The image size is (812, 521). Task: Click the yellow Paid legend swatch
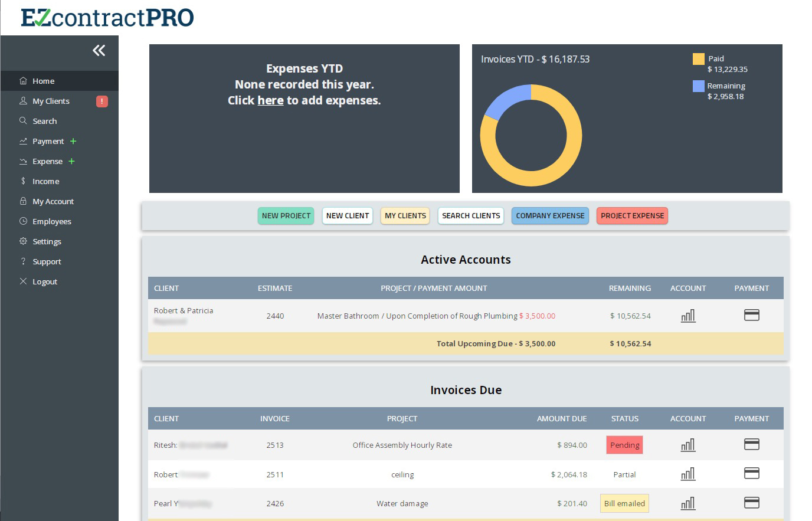coord(698,59)
